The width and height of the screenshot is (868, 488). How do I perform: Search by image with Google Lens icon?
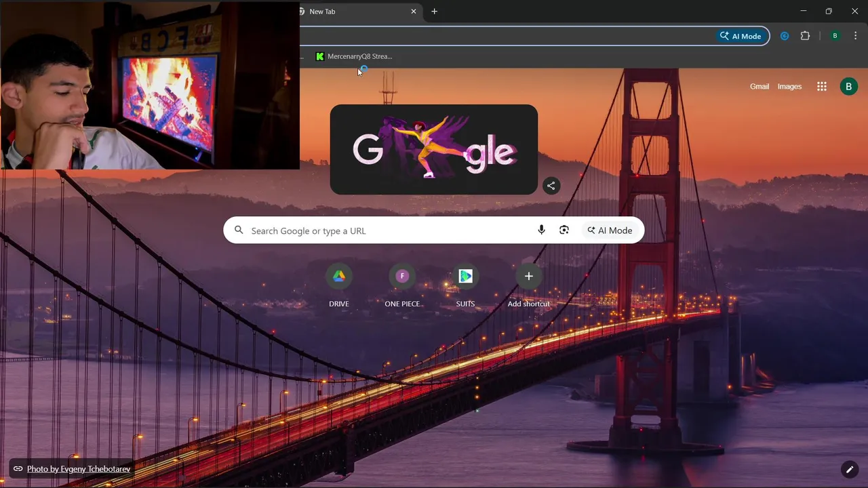564,230
